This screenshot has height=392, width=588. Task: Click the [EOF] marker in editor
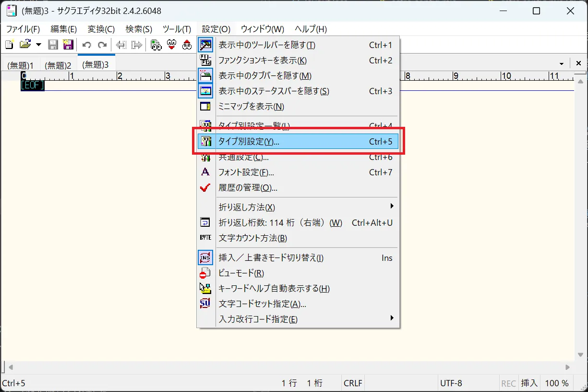coord(32,86)
